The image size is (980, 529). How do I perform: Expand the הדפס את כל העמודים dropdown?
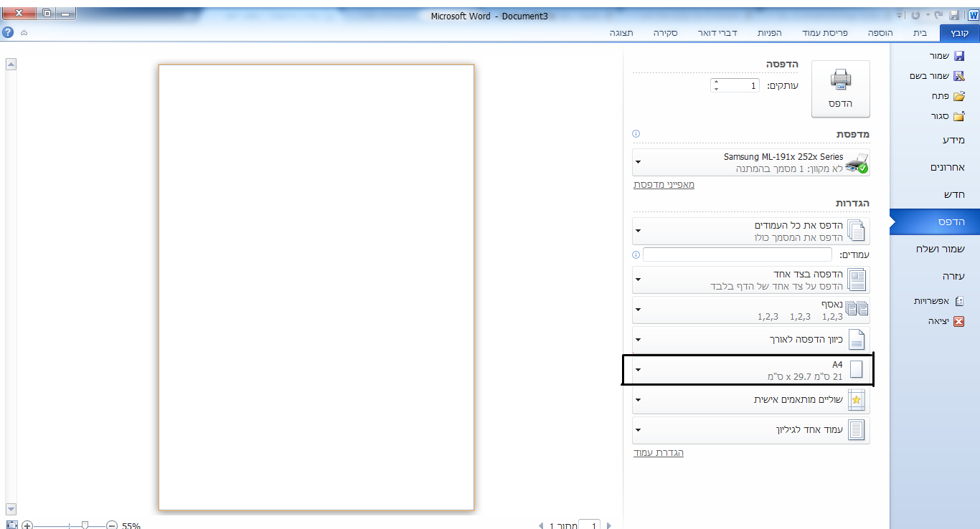tap(751, 231)
